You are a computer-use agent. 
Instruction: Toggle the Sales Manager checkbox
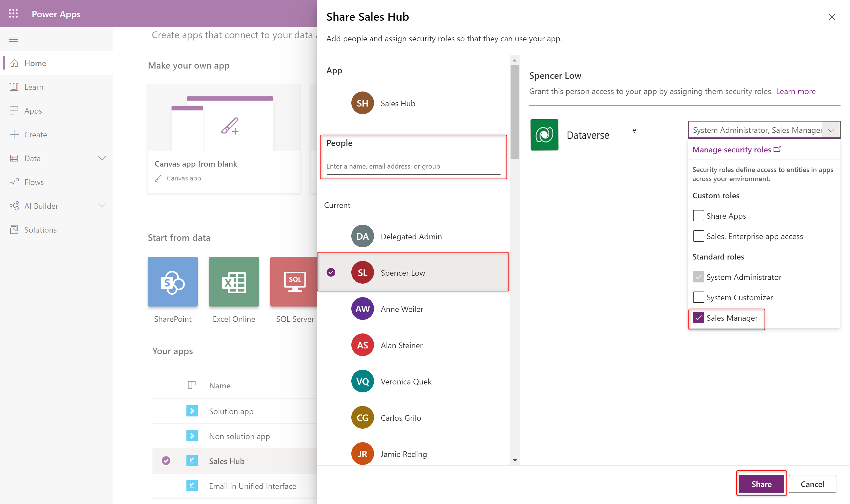tap(698, 318)
